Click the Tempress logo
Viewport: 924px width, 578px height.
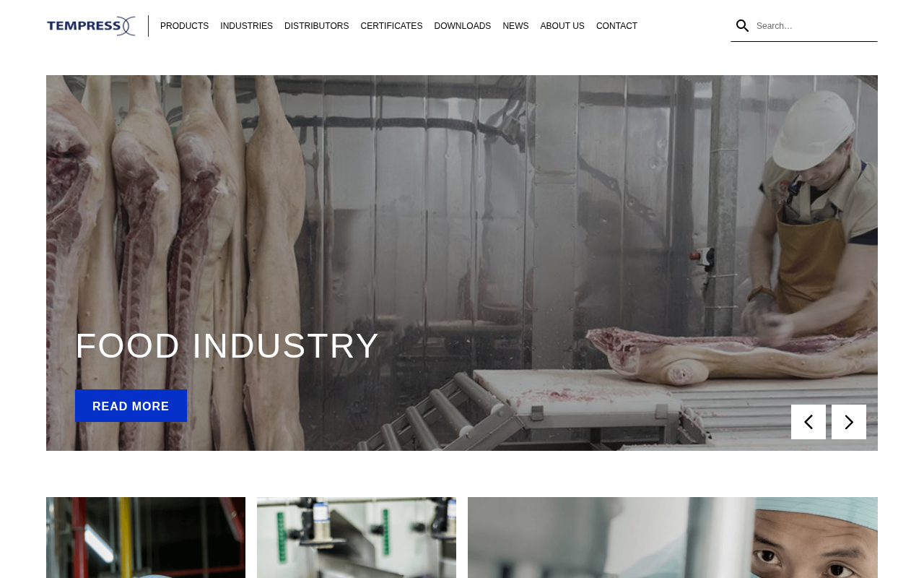91,26
